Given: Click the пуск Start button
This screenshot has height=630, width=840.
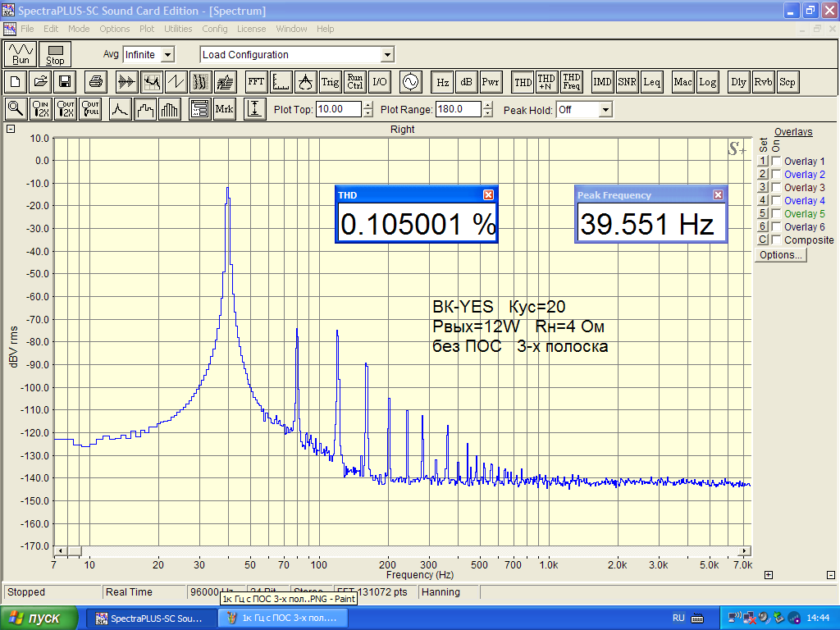Looking at the screenshot, I should click(39, 618).
